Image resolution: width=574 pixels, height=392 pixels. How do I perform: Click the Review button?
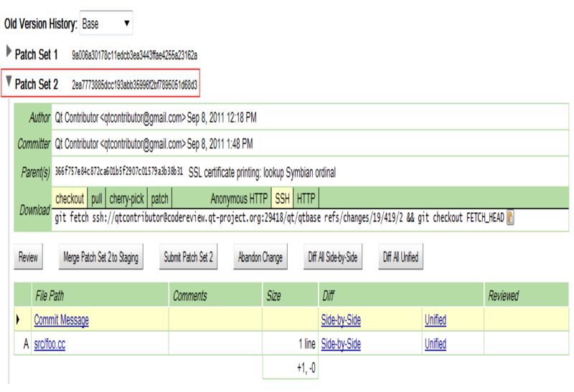[x=28, y=257]
